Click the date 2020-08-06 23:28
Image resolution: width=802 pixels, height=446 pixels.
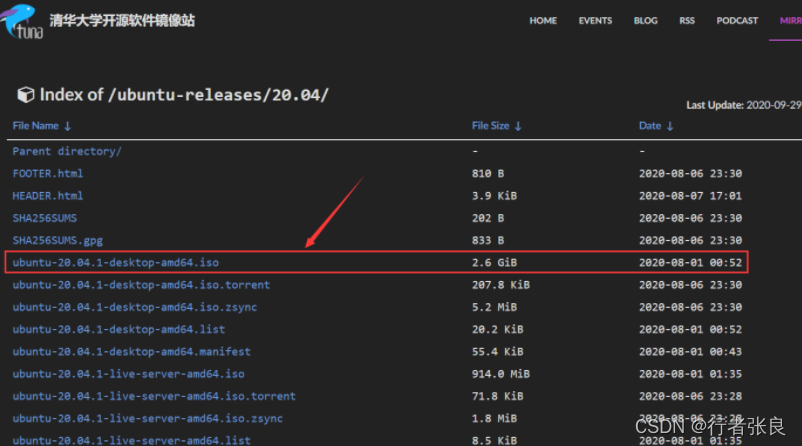coord(690,396)
